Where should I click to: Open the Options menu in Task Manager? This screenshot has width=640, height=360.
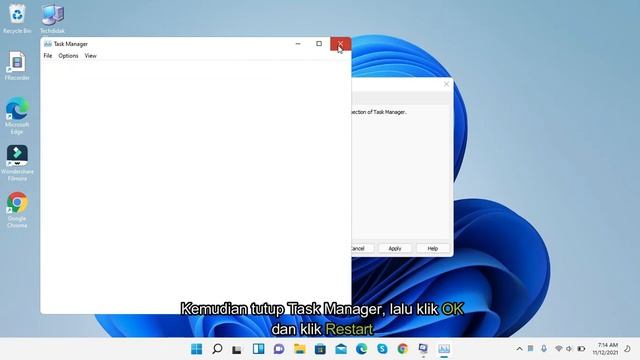point(68,56)
